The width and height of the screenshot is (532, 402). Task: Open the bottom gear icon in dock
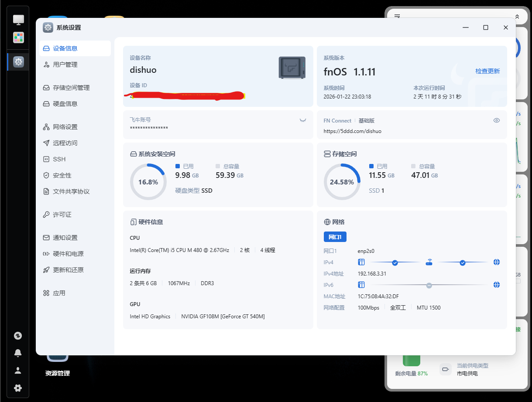click(18, 388)
